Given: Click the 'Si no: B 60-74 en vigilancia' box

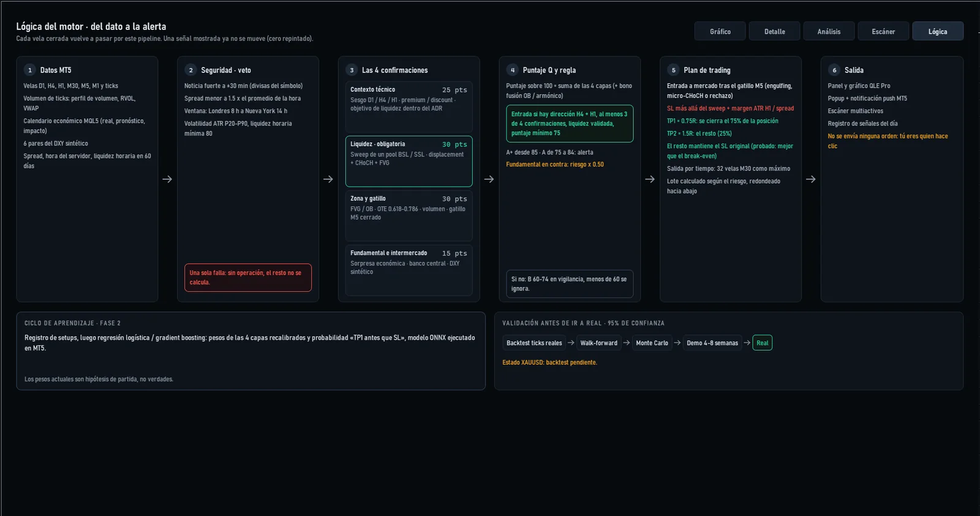Looking at the screenshot, I should pos(570,284).
